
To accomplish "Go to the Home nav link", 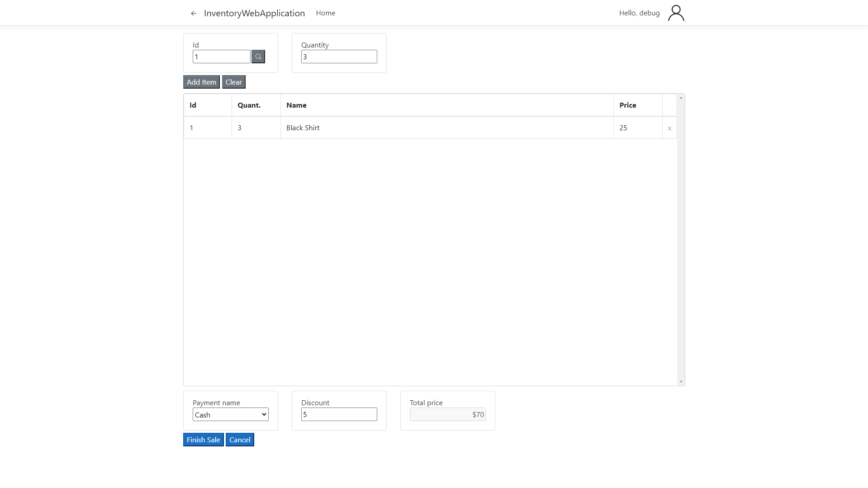I will [326, 13].
